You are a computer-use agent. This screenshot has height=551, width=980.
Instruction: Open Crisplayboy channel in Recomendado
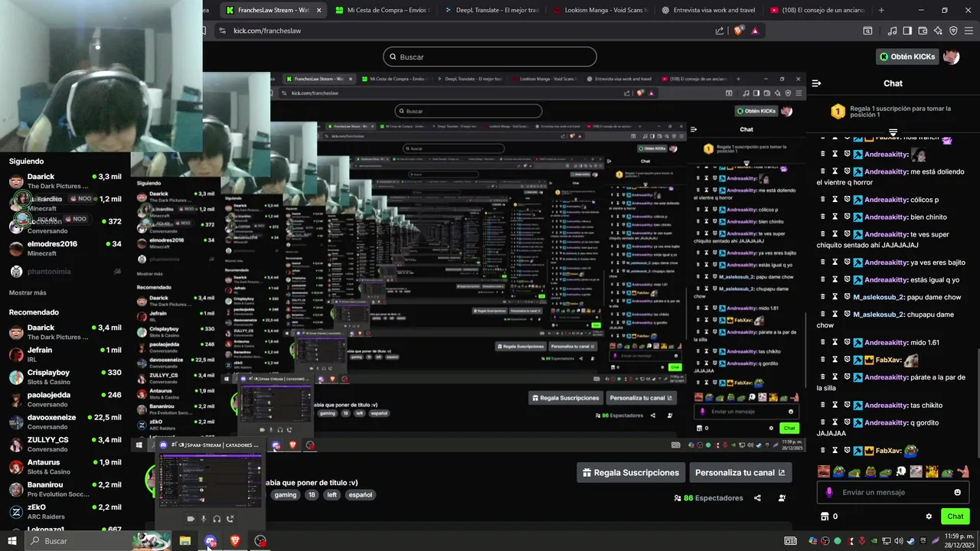point(65,377)
